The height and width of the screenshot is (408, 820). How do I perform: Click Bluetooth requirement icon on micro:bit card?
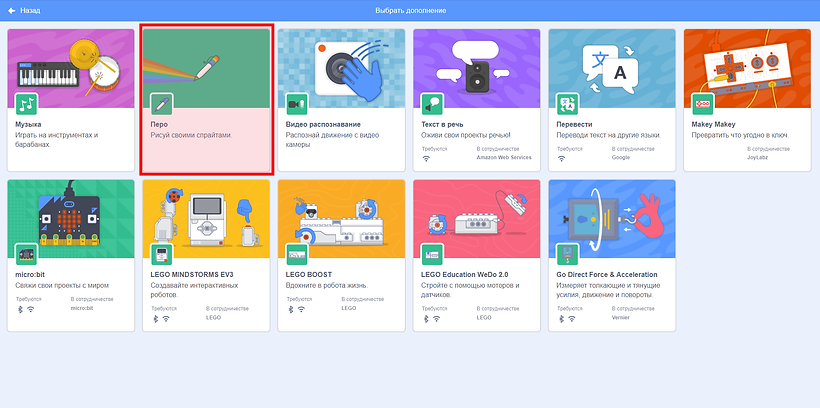tap(21, 309)
